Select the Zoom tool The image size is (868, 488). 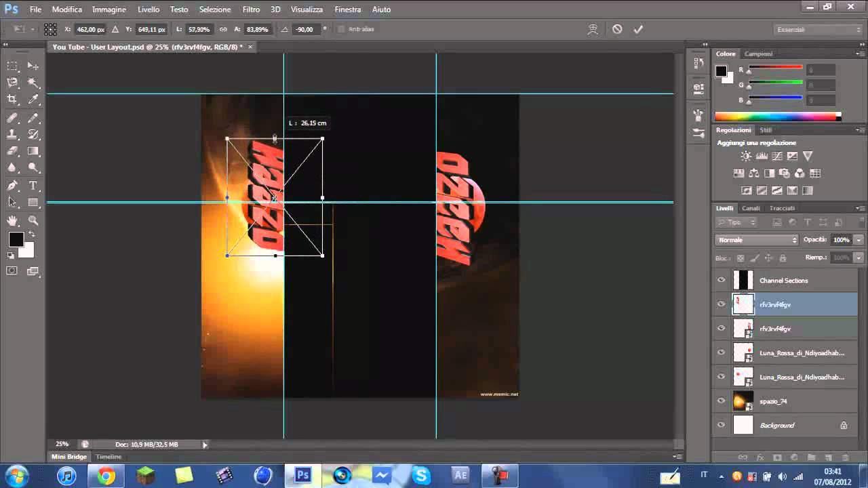point(33,221)
